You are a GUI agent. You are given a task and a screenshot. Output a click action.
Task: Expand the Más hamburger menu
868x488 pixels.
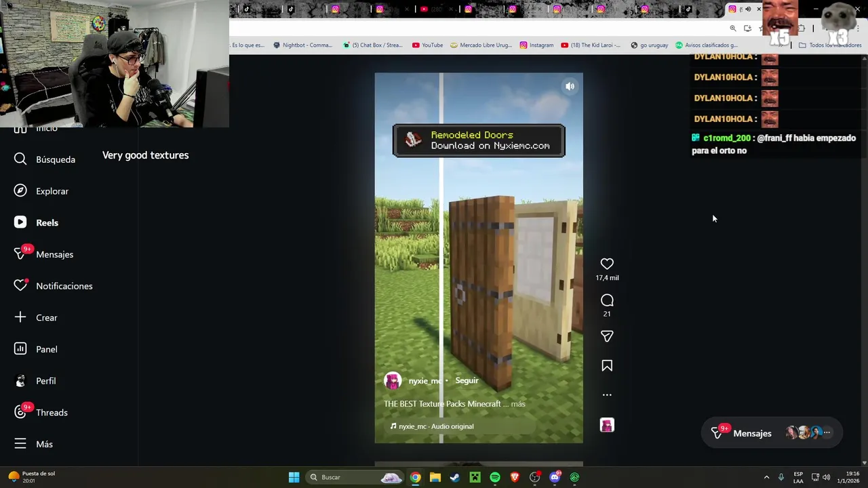pos(33,444)
